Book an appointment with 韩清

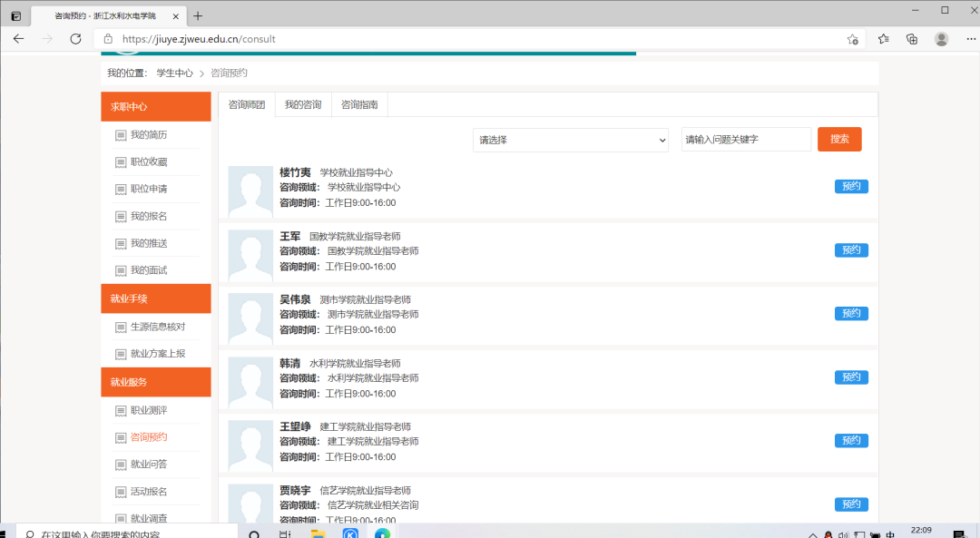point(851,377)
